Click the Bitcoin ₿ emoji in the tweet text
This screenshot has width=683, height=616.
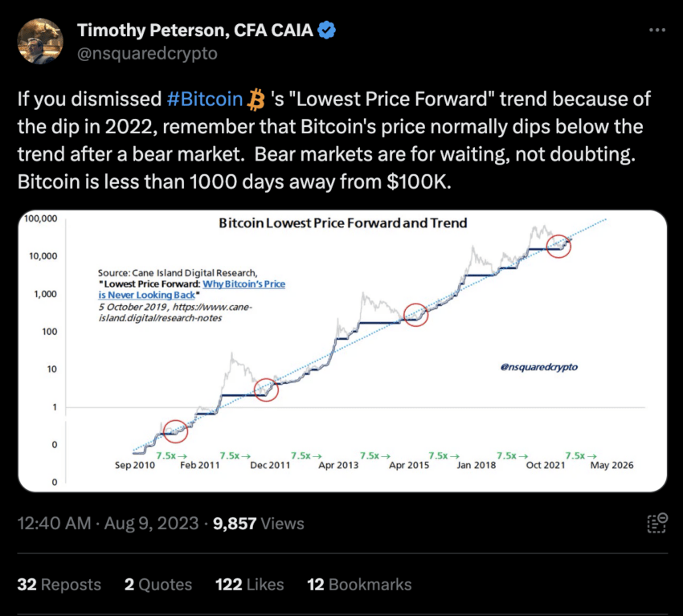tap(256, 99)
